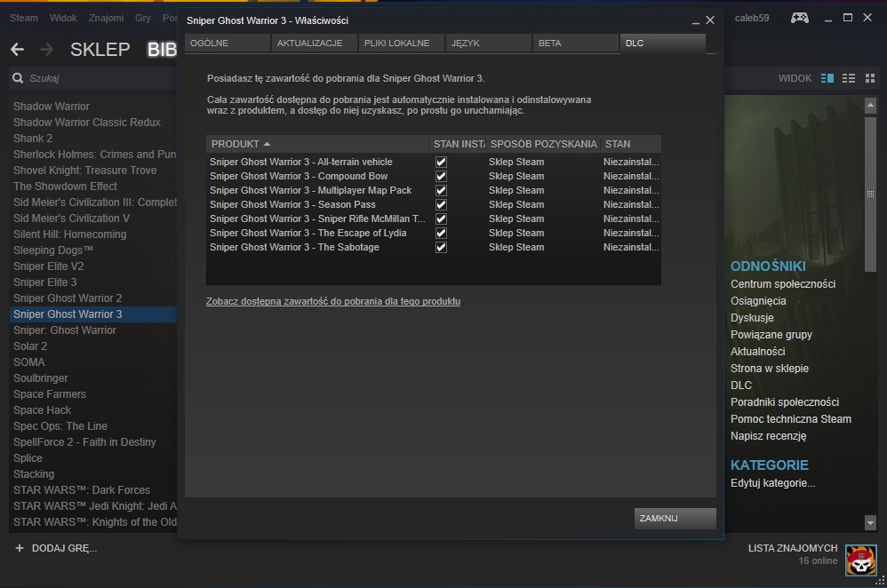This screenshot has height=588, width=887.
Task: Open the JĘZYK tab
Action: pos(489,43)
